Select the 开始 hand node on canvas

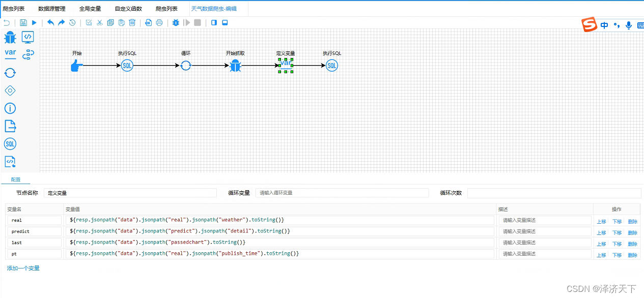tap(76, 65)
